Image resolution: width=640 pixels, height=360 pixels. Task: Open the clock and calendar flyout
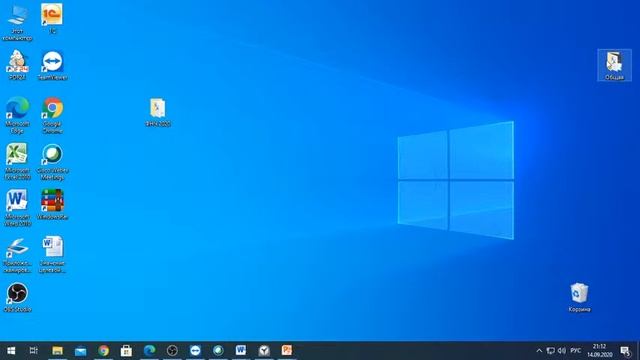click(x=599, y=351)
